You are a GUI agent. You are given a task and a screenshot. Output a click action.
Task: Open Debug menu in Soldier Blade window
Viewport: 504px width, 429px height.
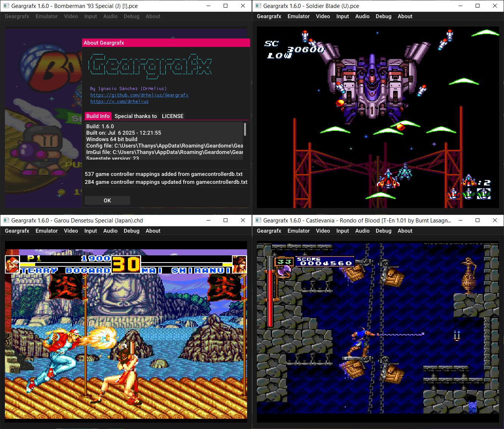(x=384, y=16)
